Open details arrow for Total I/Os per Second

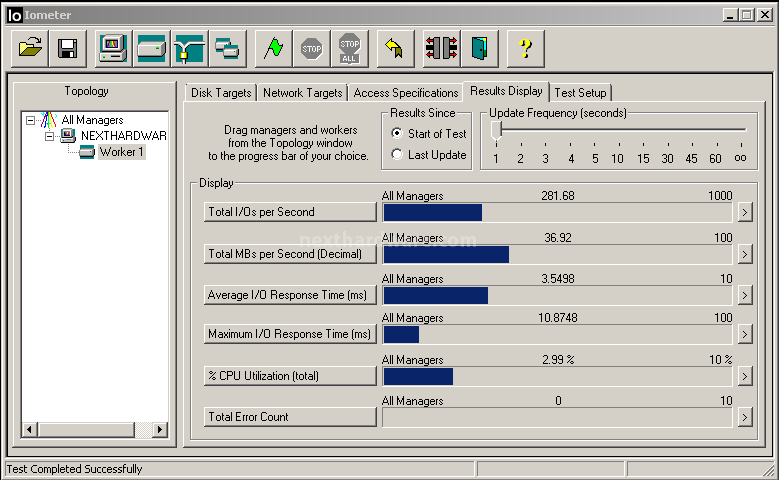(744, 212)
